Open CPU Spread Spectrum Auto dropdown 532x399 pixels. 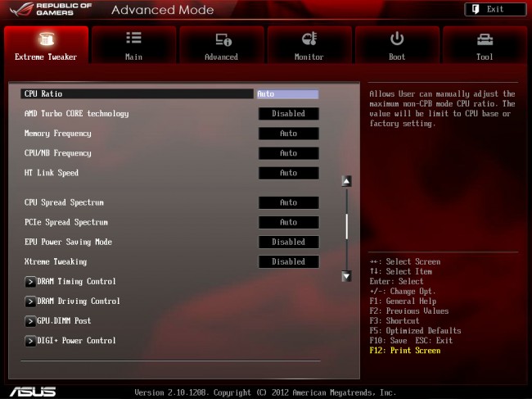(288, 202)
